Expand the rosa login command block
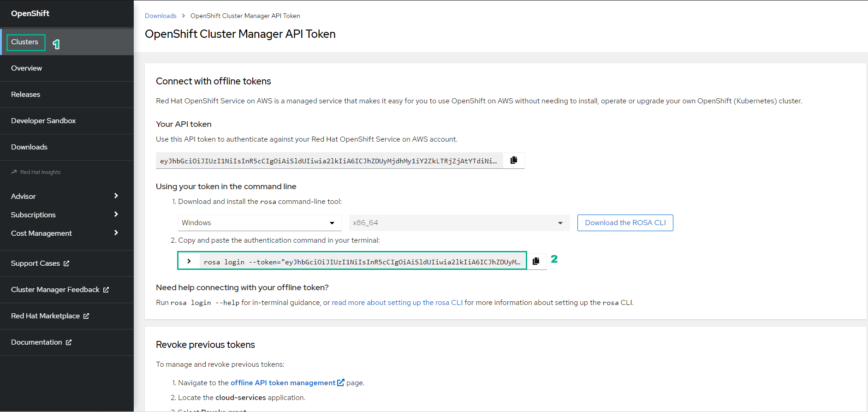Image resolution: width=868 pixels, height=412 pixels. 189,261
